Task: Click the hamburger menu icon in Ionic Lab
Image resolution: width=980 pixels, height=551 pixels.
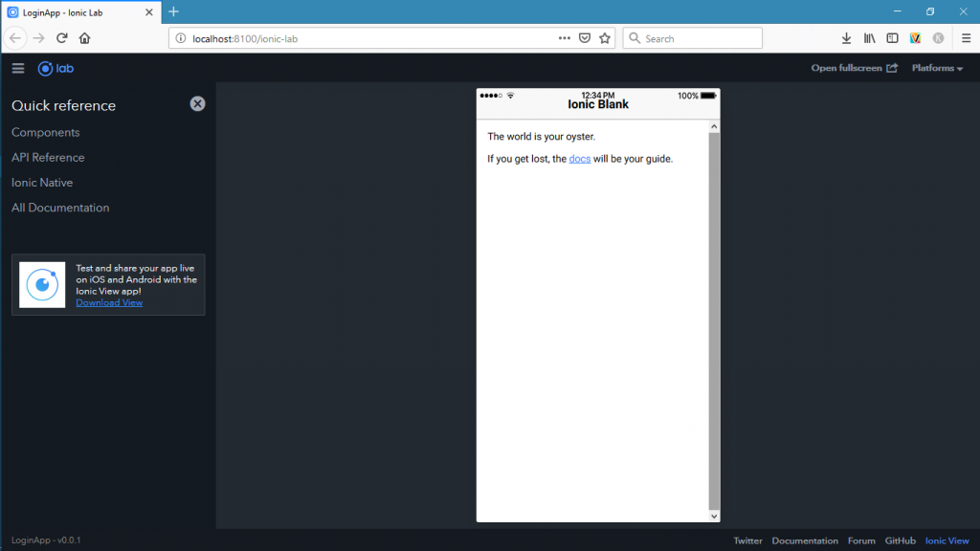Action: click(18, 68)
